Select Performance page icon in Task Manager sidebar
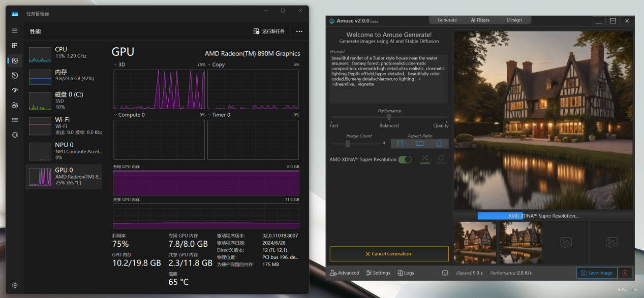Screen dimensions: 644x298 tap(15, 60)
